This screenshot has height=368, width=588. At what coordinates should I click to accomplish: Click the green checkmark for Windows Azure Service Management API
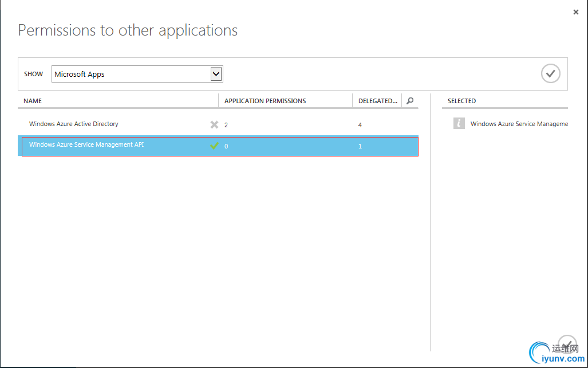[x=214, y=146]
